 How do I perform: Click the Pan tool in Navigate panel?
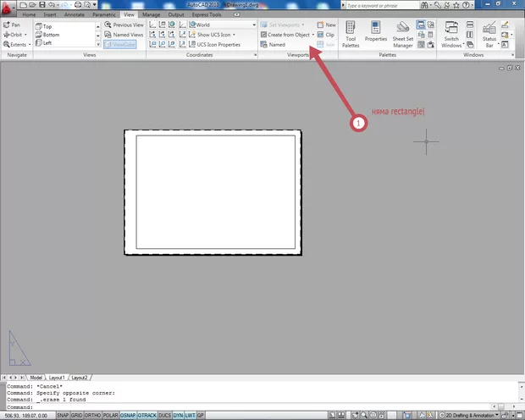coord(12,25)
